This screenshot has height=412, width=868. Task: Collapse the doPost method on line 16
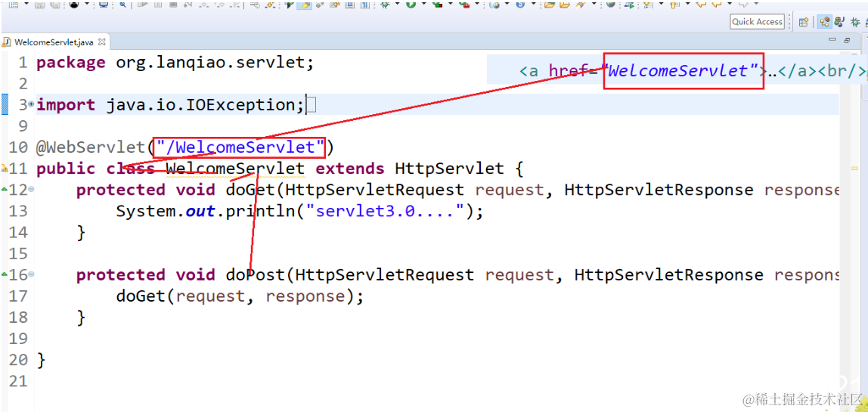(x=31, y=274)
